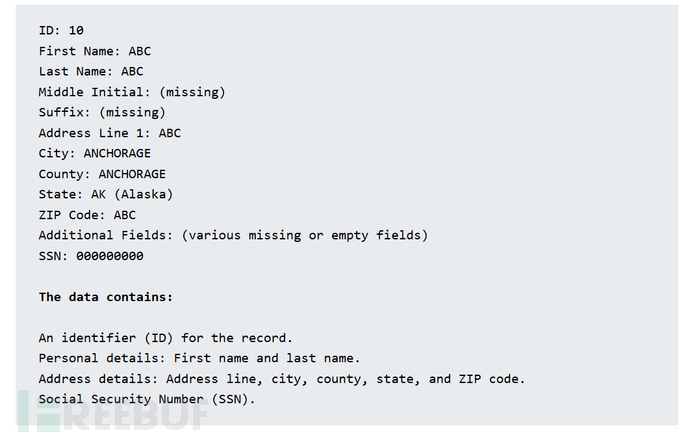Select the 'Middle Initial: (missing)' line
690x439 pixels.
coord(132,92)
